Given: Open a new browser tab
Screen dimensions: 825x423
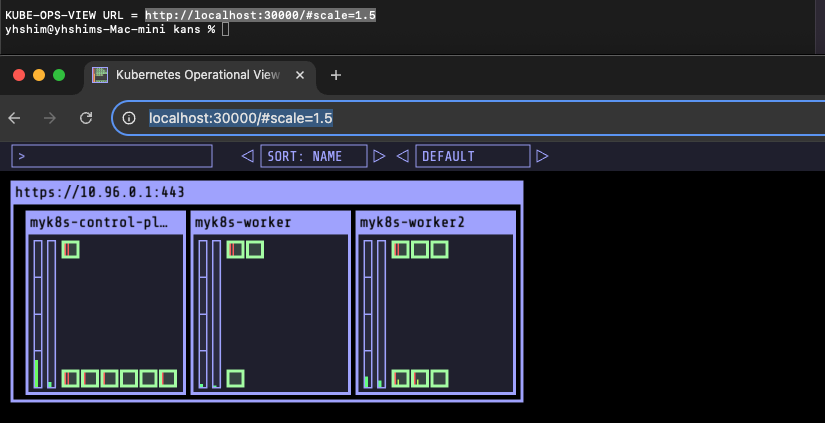Looking at the screenshot, I should 336,75.
